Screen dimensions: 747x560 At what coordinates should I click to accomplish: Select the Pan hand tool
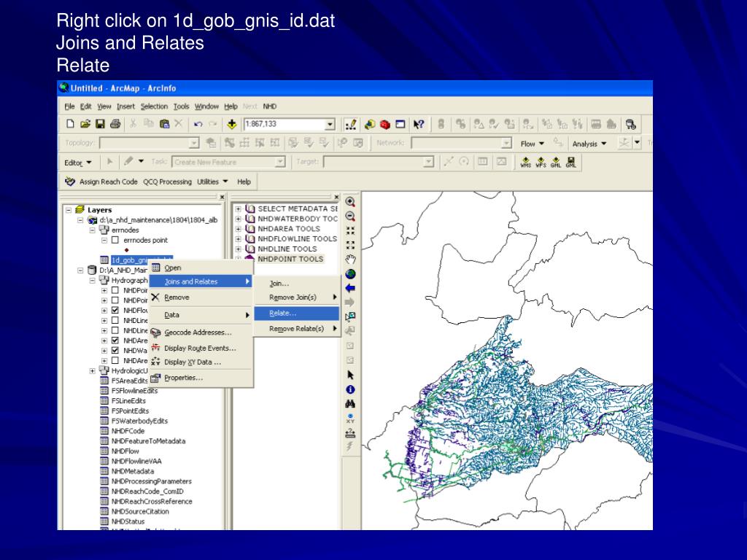350,260
